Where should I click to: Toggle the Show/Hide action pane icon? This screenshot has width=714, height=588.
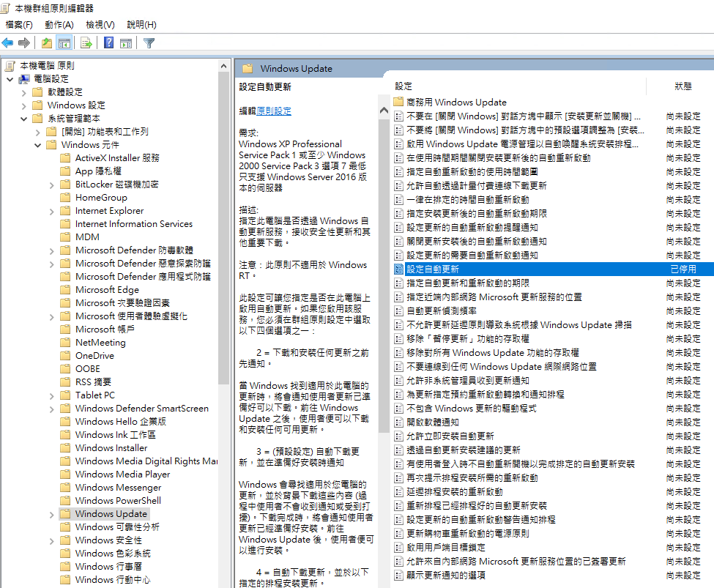(x=126, y=42)
